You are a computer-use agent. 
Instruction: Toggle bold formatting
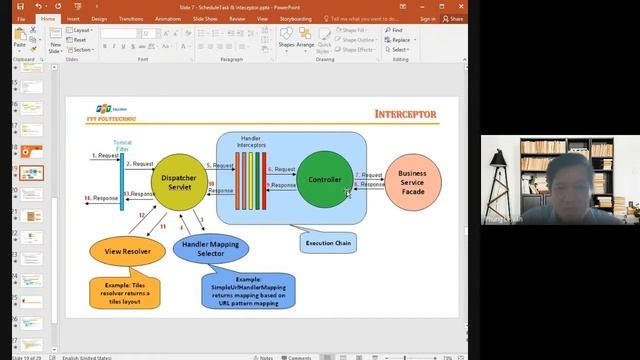click(105, 47)
